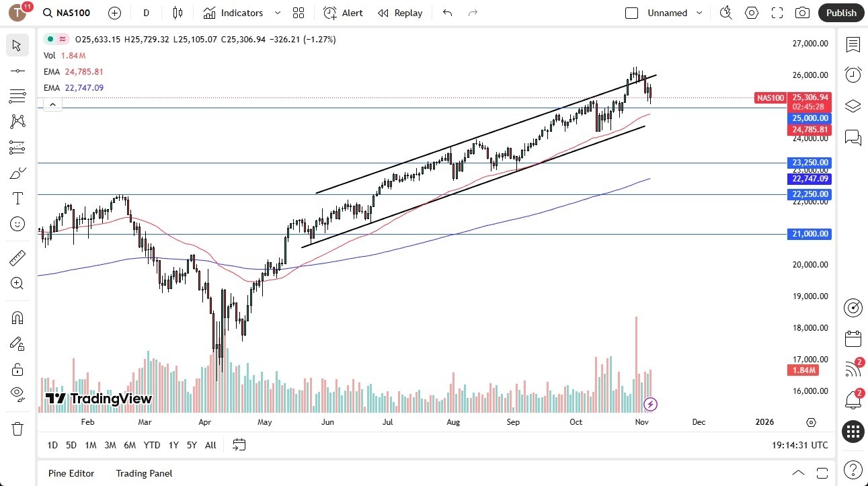868x486 pixels.
Task: Open the Trading Panel
Action: tap(143, 473)
